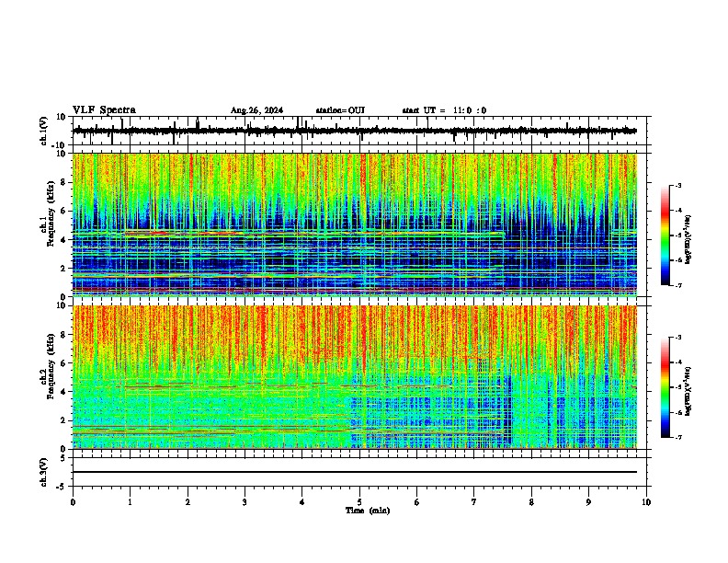Click the "6" kHz tick on ch.2 spectrogram

point(64,363)
